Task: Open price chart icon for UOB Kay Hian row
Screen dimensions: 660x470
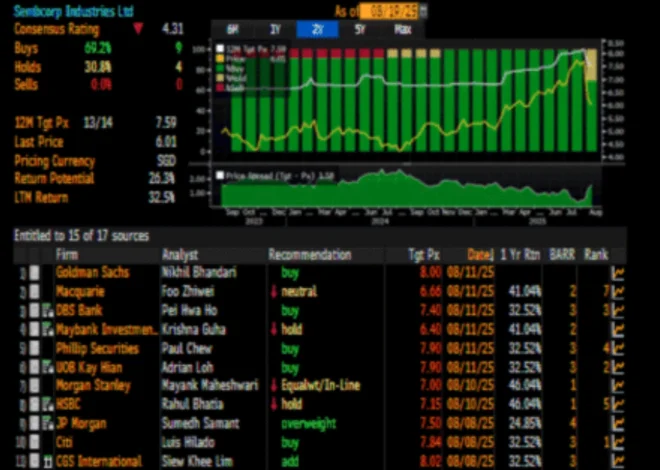Action: 617,368
